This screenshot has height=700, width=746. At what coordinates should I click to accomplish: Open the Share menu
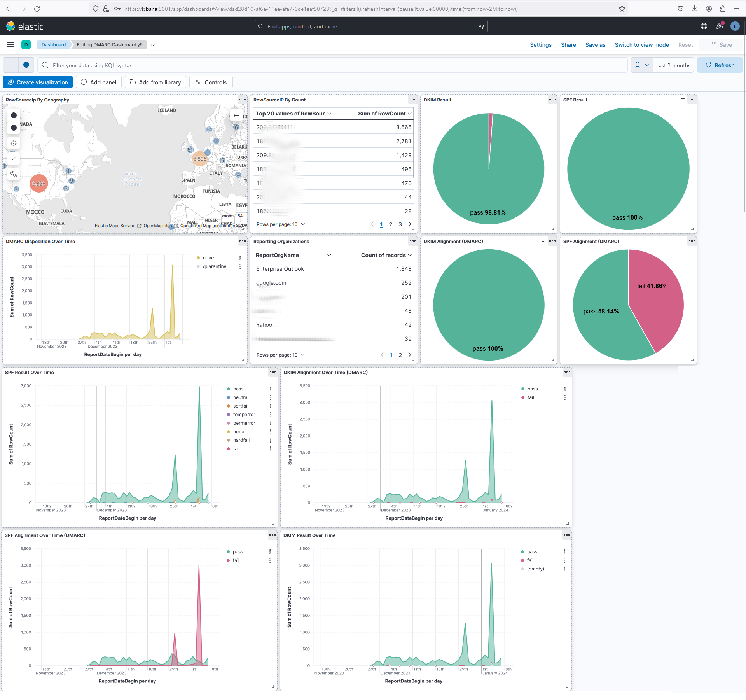tap(568, 45)
